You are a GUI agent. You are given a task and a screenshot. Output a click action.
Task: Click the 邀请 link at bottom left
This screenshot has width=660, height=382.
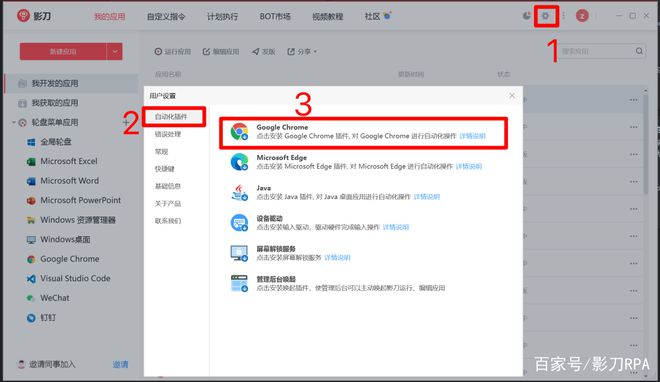tap(120, 364)
